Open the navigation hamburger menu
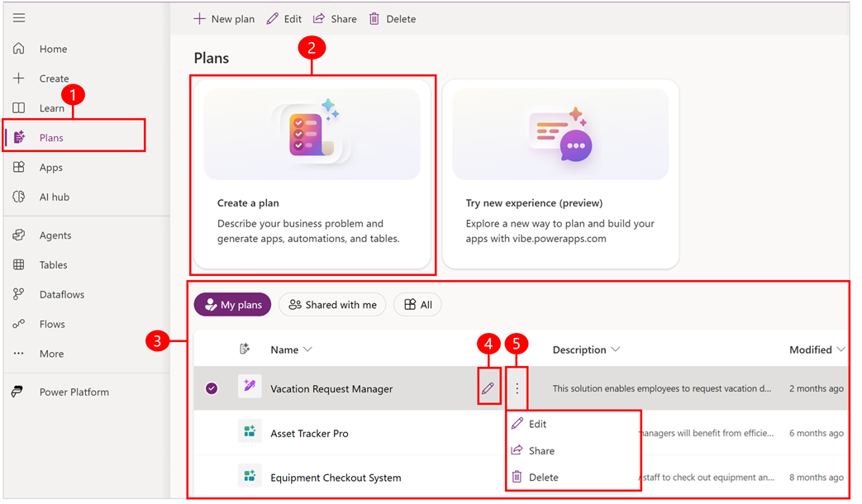This screenshot has width=862, height=504. point(19,17)
